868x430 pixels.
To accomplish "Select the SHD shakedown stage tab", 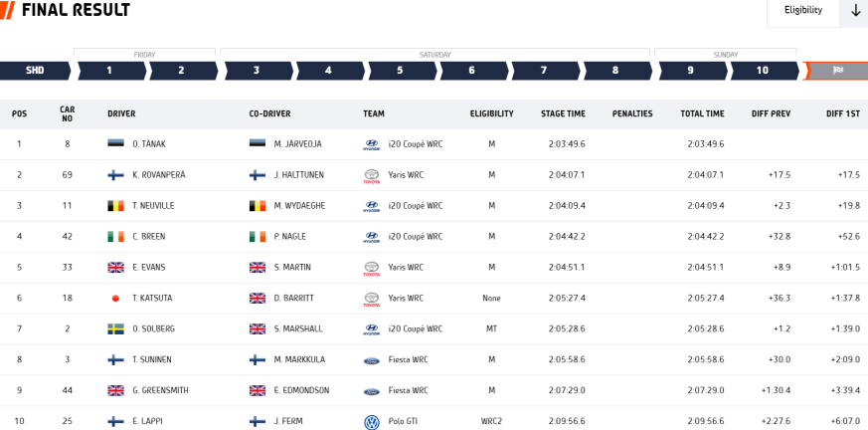I will 35,71.
